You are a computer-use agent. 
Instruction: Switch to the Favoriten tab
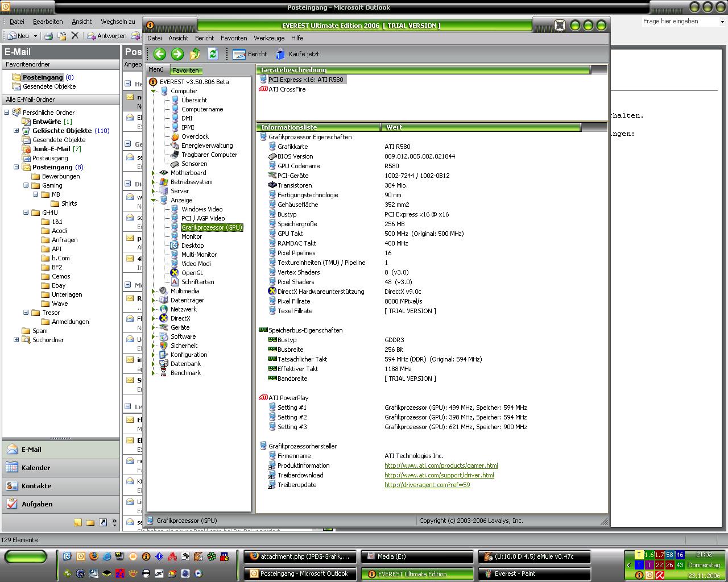pyautogui.click(x=185, y=70)
